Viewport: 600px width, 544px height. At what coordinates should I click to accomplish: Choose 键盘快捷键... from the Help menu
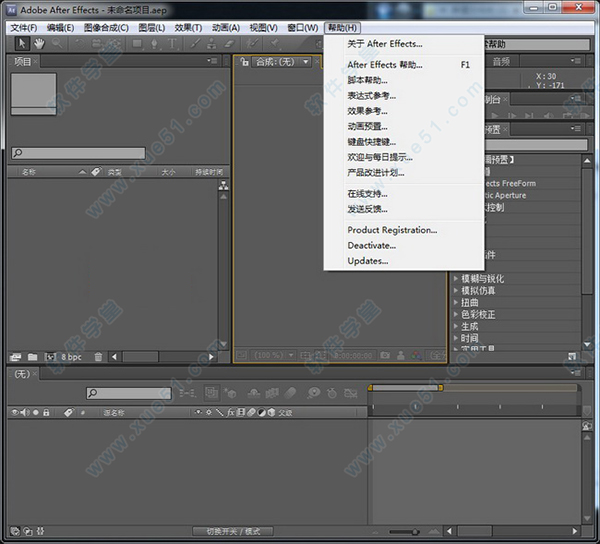pos(404,142)
